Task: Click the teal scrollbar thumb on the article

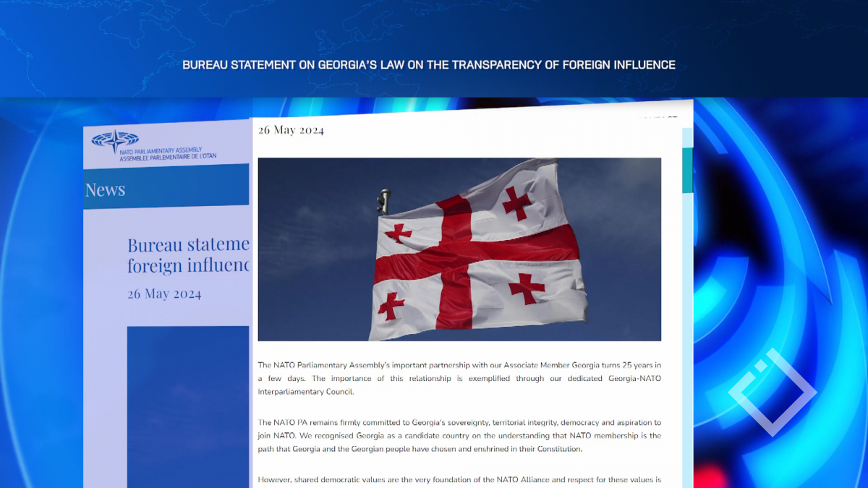Action: pos(686,170)
